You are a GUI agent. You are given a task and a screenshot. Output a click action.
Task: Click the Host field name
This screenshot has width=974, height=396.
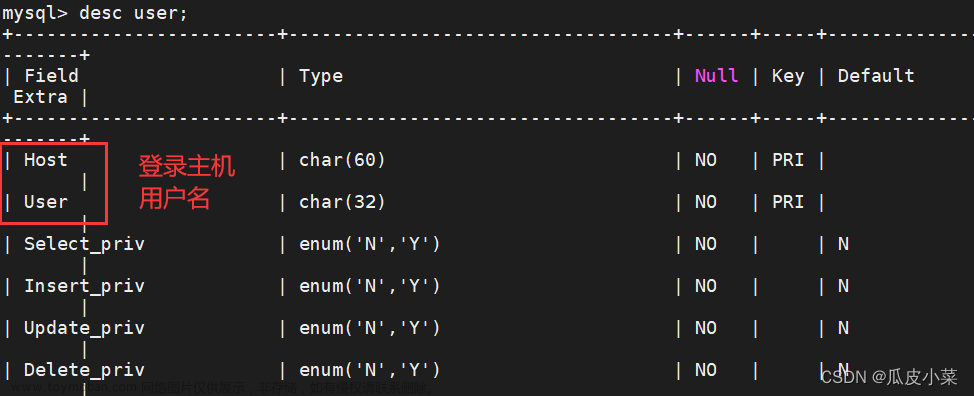45,160
